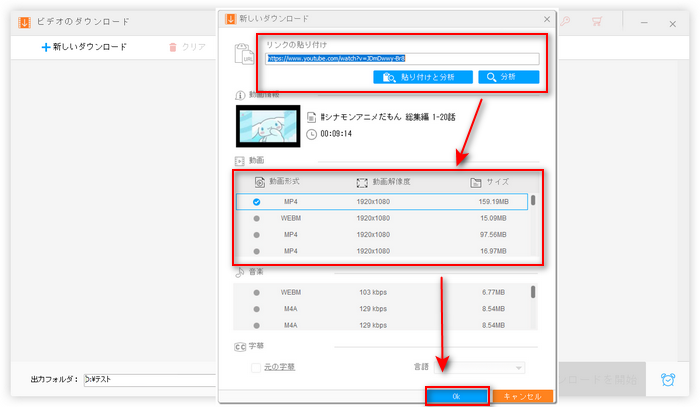This screenshot has height=407, width=700.
Task: Choose the WEBM 103 kbps audio option
Action: tap(257, 292)
